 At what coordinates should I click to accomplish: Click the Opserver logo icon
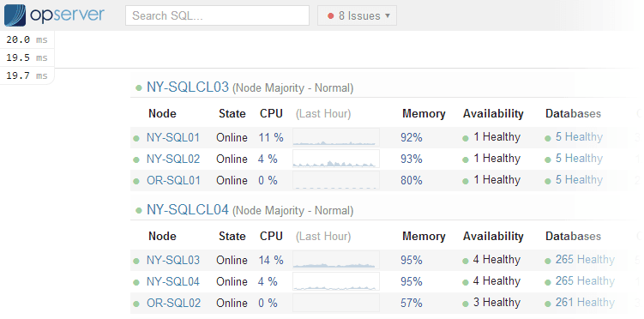pos(15,15)
